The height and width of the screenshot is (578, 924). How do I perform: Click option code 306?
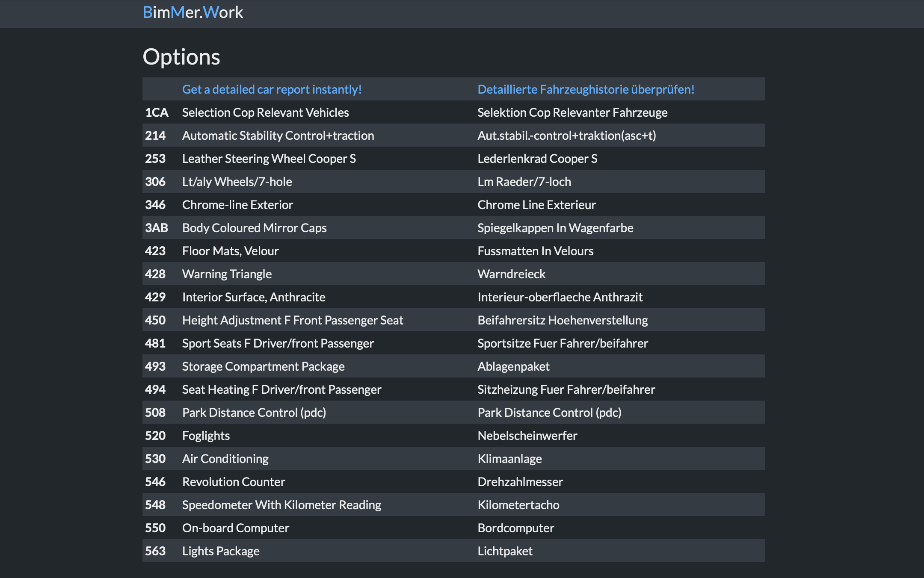pos(155,182)
